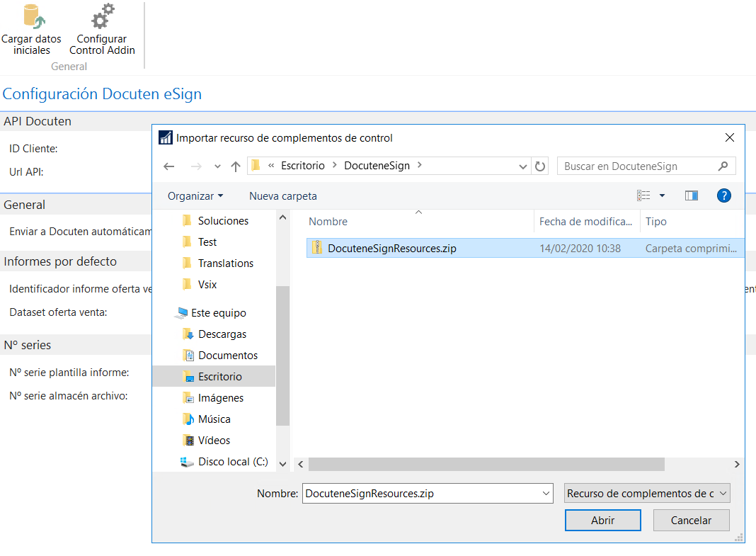Image resolution: width=756 pixels, height=556 pixels.
Task: Click the search magnifier icon
Action: 723,166
